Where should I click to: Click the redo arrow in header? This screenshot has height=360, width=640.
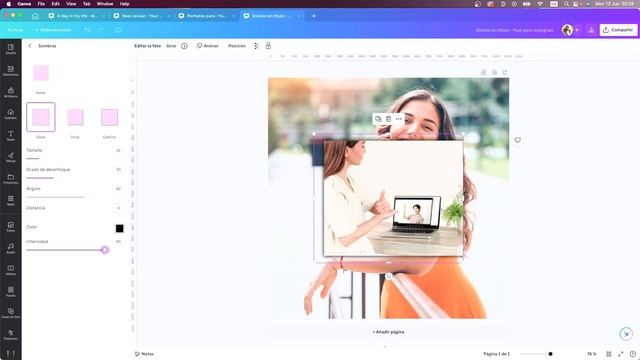click(x=101, y=30)
